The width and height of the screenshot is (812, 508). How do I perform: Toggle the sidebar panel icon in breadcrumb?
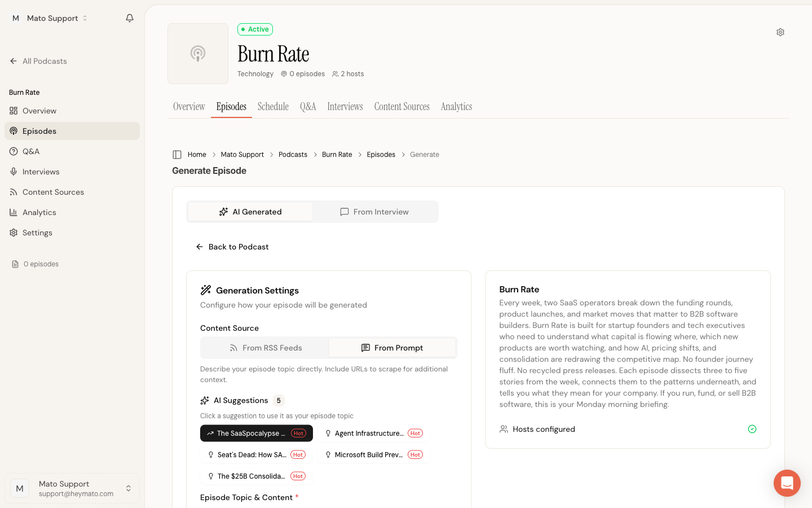177,155
